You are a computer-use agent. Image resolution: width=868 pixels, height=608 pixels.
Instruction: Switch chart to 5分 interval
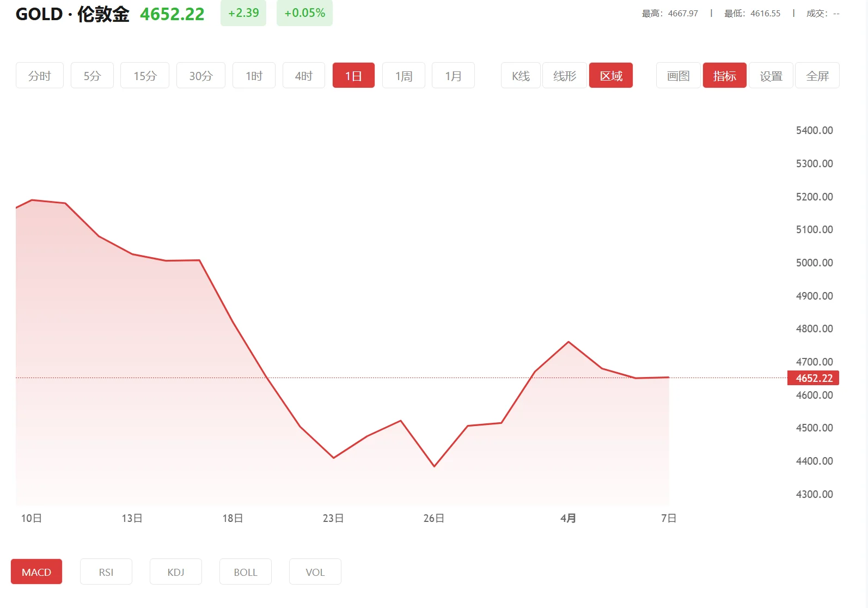click(x=92, y=76)
